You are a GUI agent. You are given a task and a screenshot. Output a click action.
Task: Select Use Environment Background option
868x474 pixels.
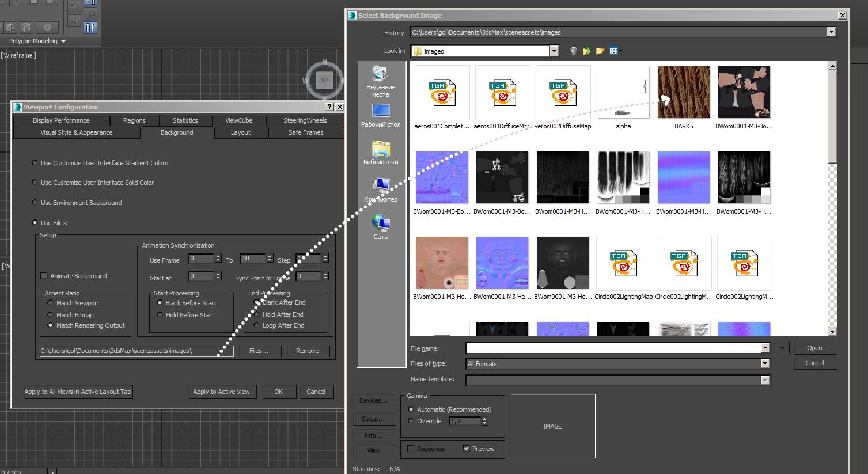35,203
